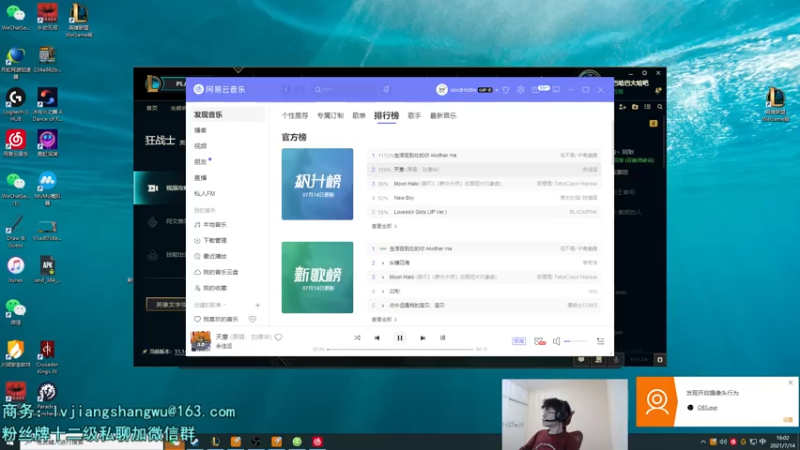
Task: Adjust the volume slider in player bar
Action: [575, 341]
